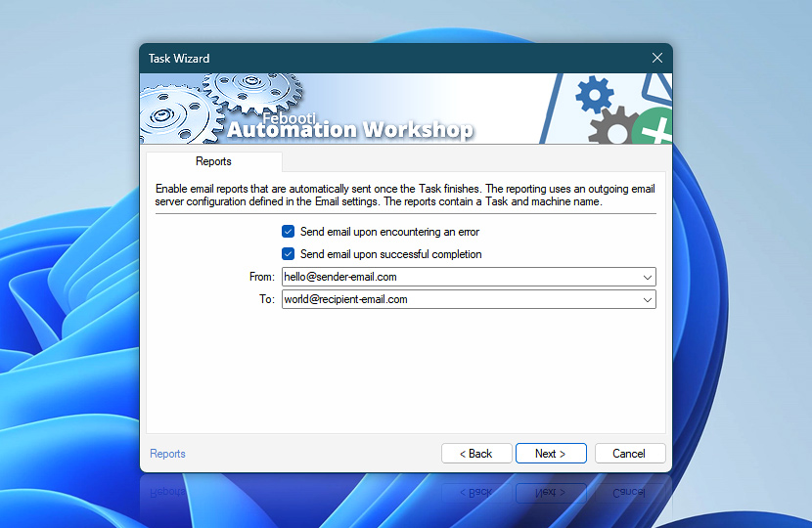Click the To: label
Image resolution: width=812 pixels, height=528 pixels.
pos(267,299)
